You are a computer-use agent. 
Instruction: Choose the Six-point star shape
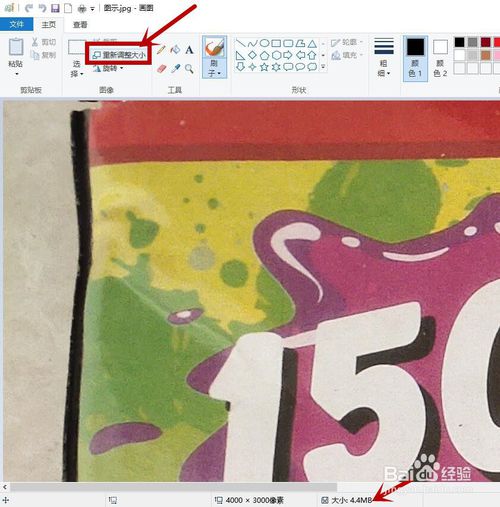pos(276,67)
